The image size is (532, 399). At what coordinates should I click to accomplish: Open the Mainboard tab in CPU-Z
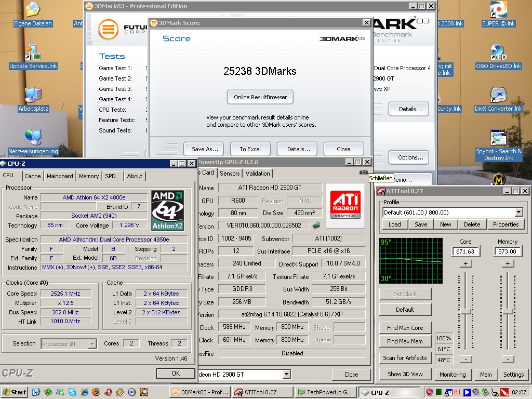(x=60, y=176)
